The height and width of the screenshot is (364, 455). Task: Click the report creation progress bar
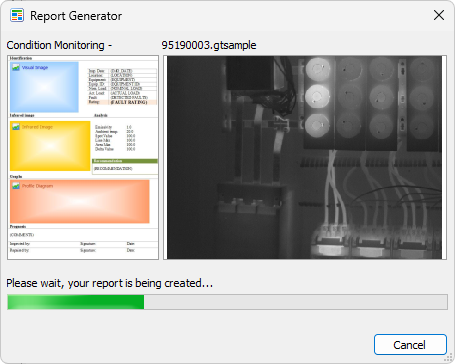tap(227, 302)
